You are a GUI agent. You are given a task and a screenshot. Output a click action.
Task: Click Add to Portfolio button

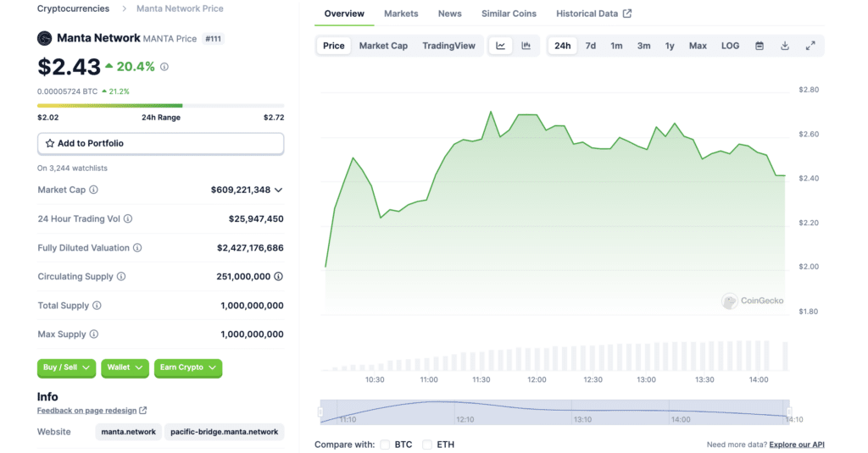(160, 143)
